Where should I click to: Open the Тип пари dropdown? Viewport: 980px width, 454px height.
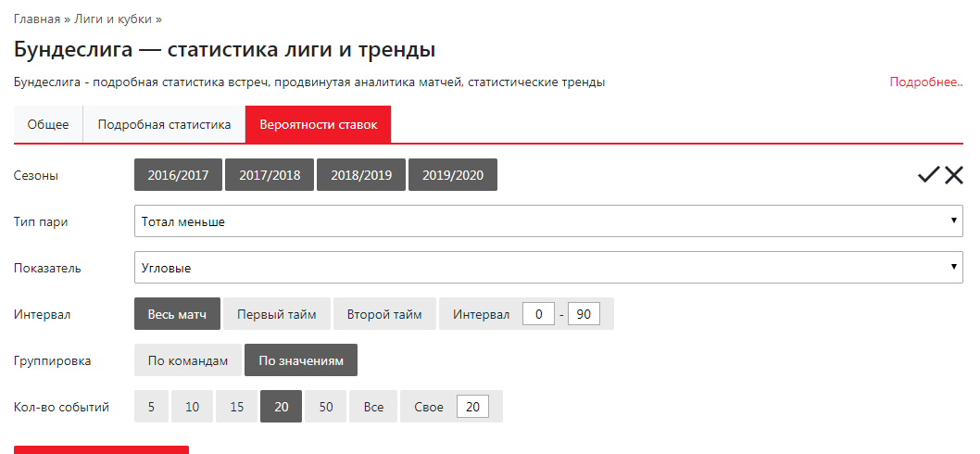point(548,221)
